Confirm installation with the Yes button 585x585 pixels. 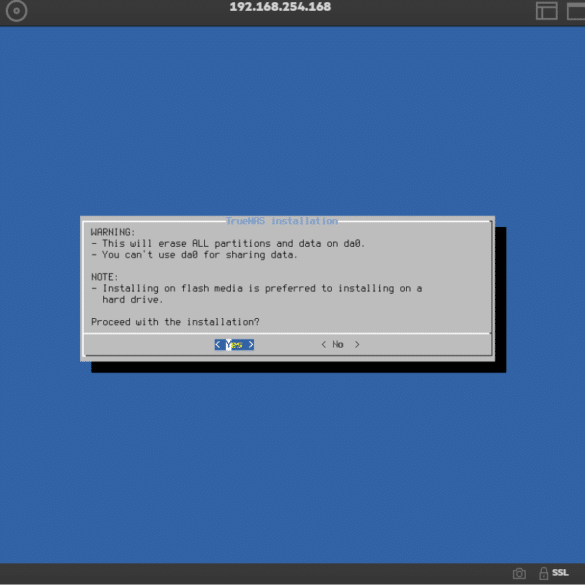coord(234,344)
